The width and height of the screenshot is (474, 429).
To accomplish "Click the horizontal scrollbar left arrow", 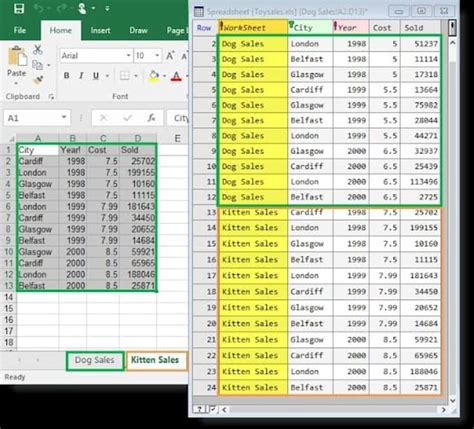I will (x=225, y=410).
